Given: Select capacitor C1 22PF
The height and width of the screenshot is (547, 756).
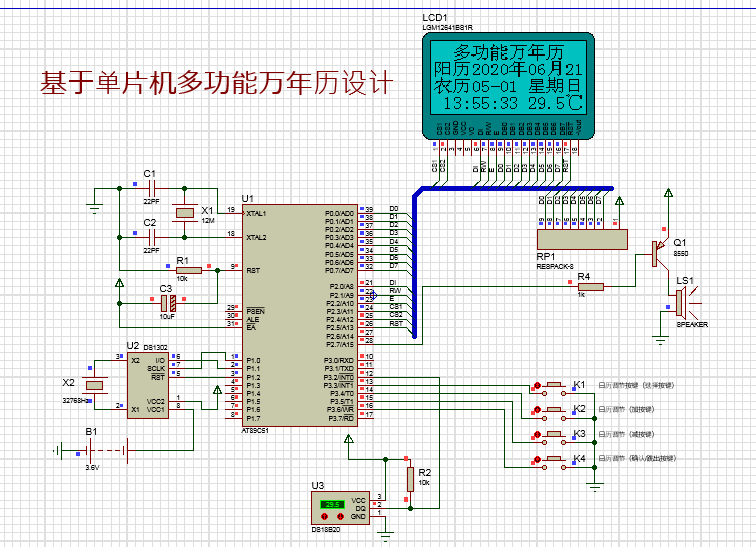Looking at the screenshot, I should point(151,188).
